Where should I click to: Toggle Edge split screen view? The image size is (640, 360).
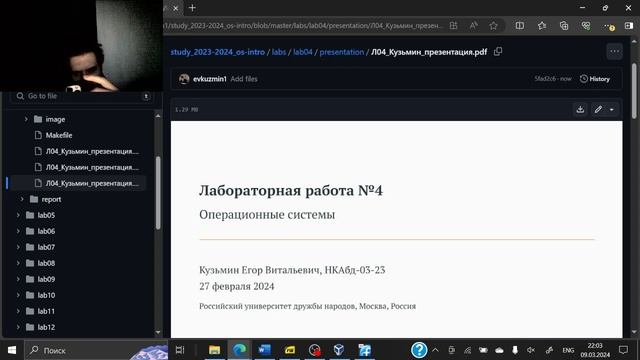click(520, 26)
